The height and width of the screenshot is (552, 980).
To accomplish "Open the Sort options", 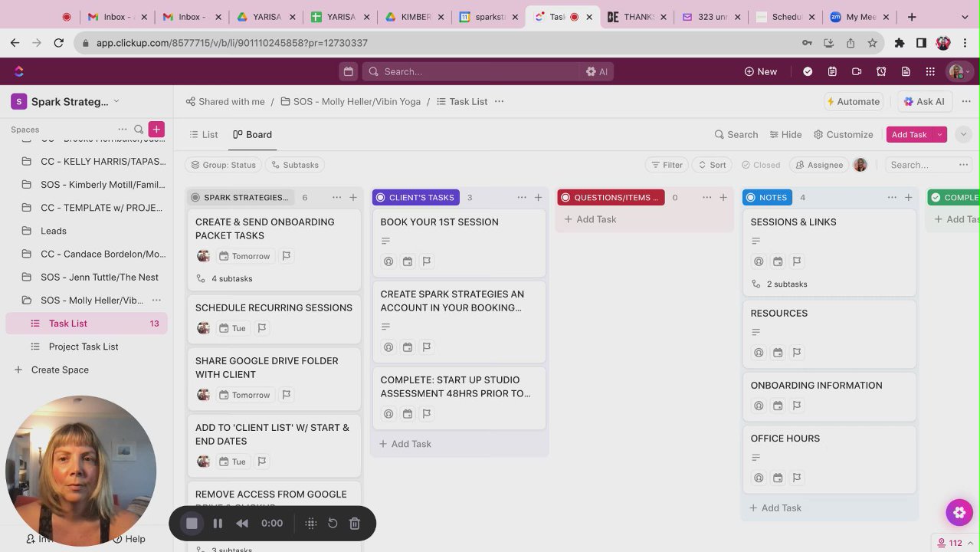I will (x=711, y=165).
